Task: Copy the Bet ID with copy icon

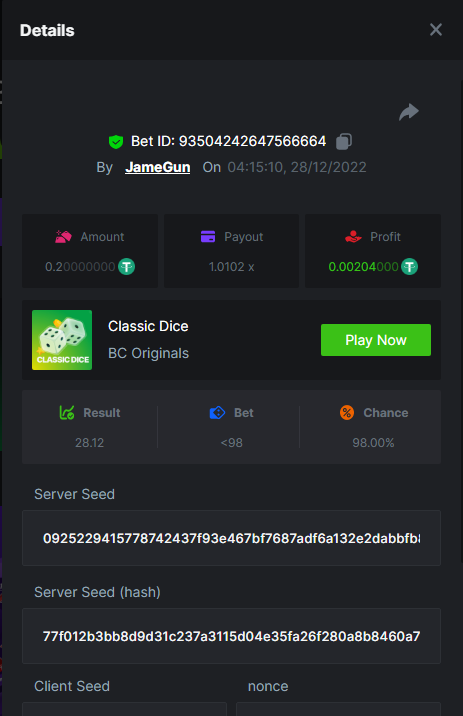Action: click(x=344, y=142)
